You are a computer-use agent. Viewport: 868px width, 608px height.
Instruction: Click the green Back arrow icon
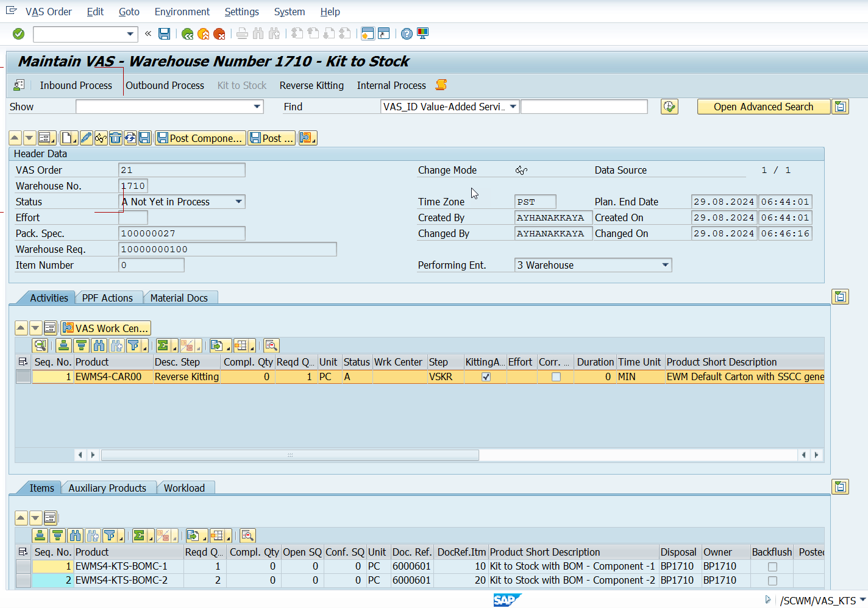point(188,34)
